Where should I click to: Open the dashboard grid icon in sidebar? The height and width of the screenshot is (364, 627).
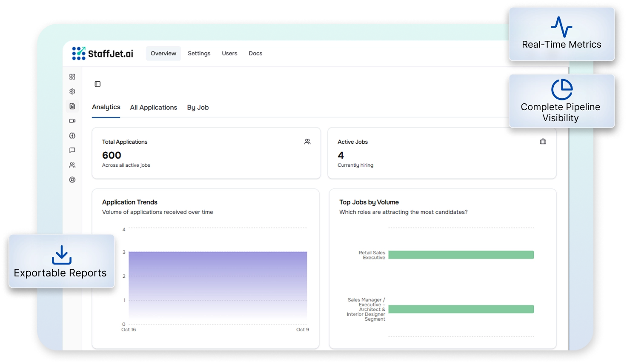pos(72,77)
